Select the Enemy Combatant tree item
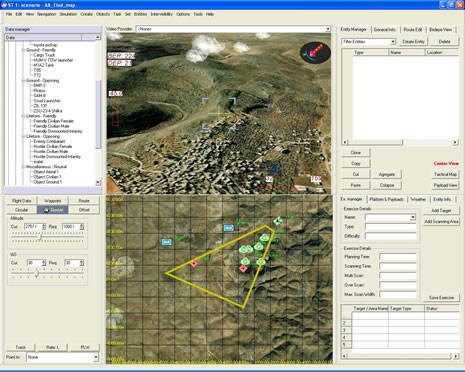 (x=49, y=141)
